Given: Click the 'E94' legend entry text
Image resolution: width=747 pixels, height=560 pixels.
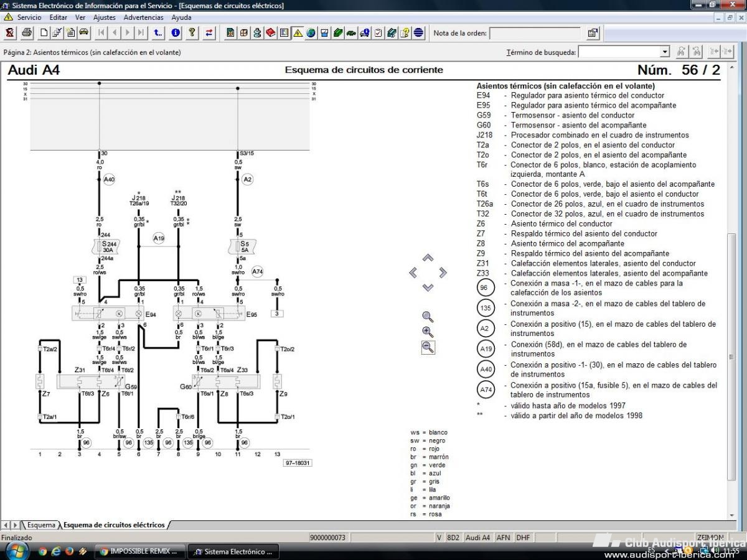Looking at the screenshot, I should coord(483,95).
